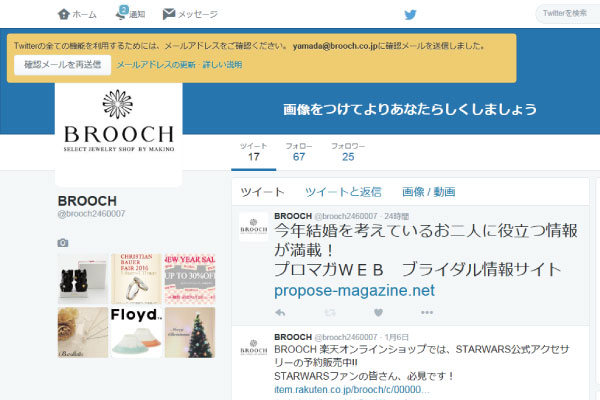This screenshot has width=600, height=400.
Task: Click @brooch2460007 handle under profile name
Action: (x=91, y=214)
